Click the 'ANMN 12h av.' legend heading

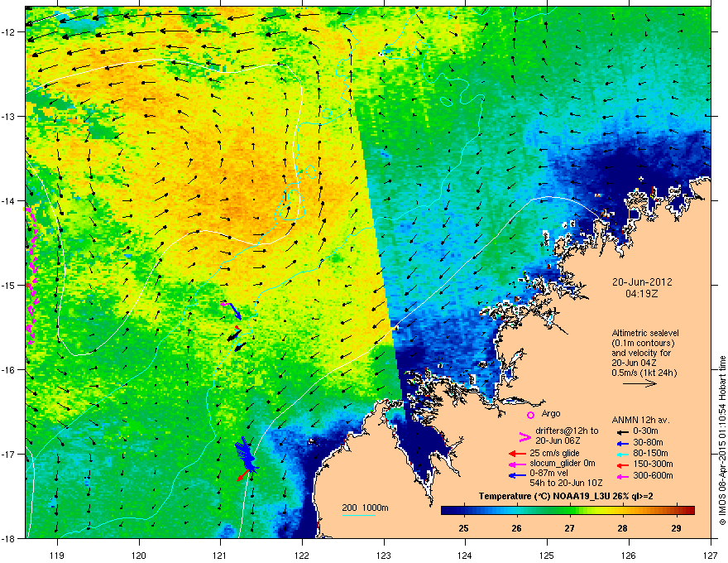pos(640,421)
